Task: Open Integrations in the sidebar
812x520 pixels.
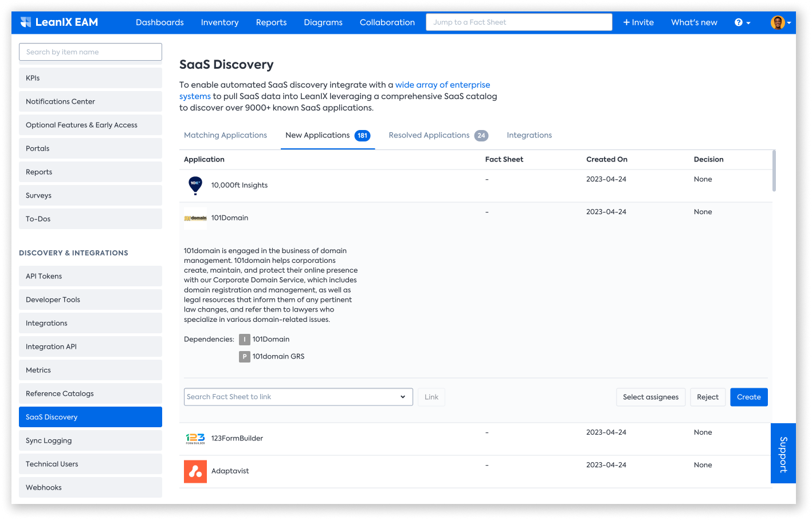Action: click(91, 323)
